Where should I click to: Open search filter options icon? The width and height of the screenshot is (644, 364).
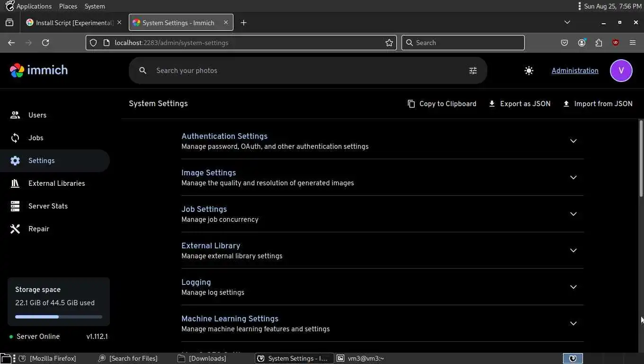(x=473, y=71)
